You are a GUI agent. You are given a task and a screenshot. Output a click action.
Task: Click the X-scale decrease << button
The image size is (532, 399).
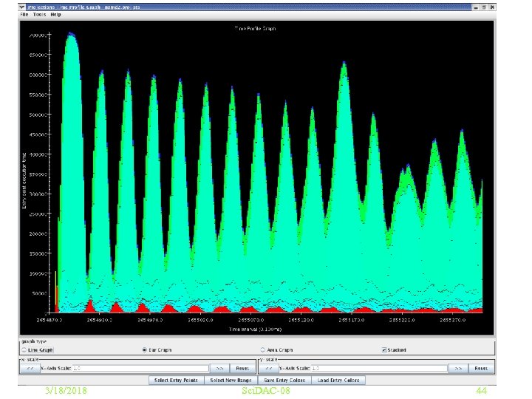[x=31, y=367]
